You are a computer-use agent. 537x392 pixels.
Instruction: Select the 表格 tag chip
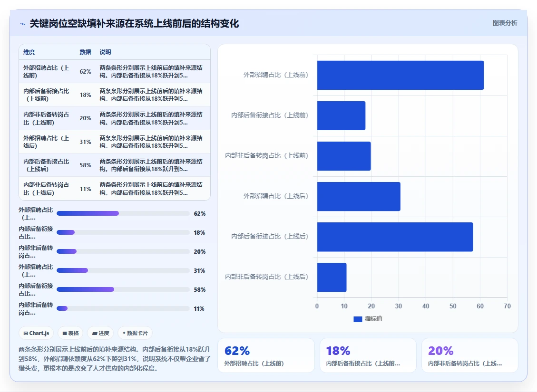coord(70,333)
